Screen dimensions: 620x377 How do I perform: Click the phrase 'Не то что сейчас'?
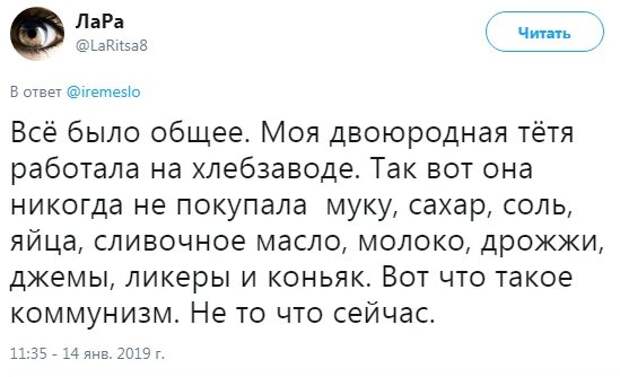pos(312,314)
